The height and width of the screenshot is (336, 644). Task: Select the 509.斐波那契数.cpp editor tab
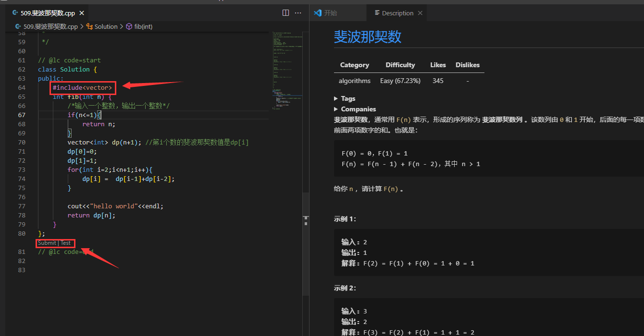coord(47,13)
